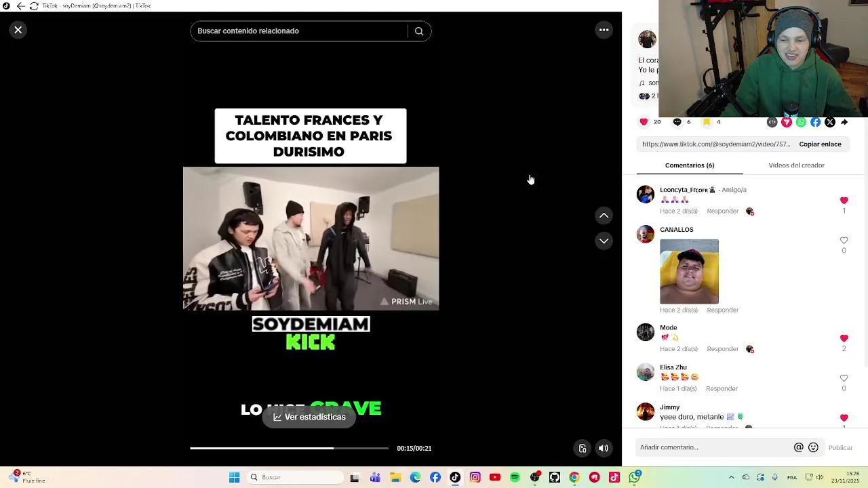868x488 pixels.
Task: Open comments via the speech bubble icon
Action: 677,122
